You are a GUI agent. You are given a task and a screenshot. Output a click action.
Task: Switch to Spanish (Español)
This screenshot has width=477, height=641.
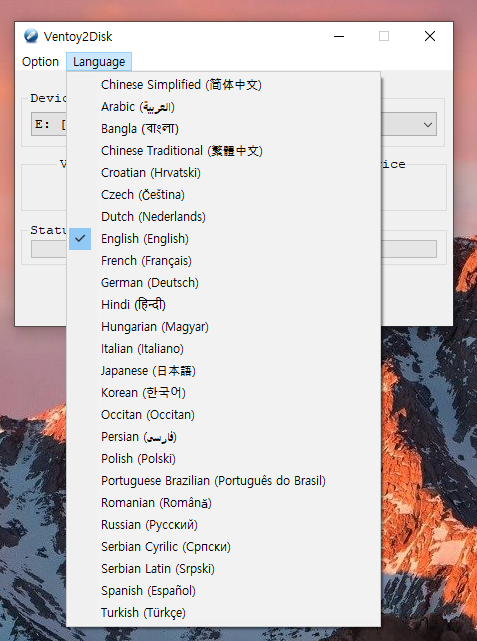224,591
